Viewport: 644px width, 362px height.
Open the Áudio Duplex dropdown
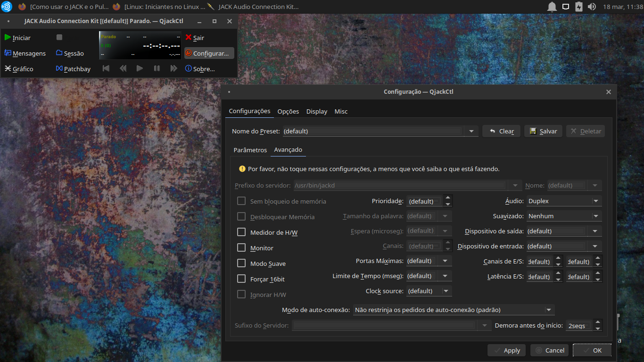pyautogui.click(x=564, y=201)
